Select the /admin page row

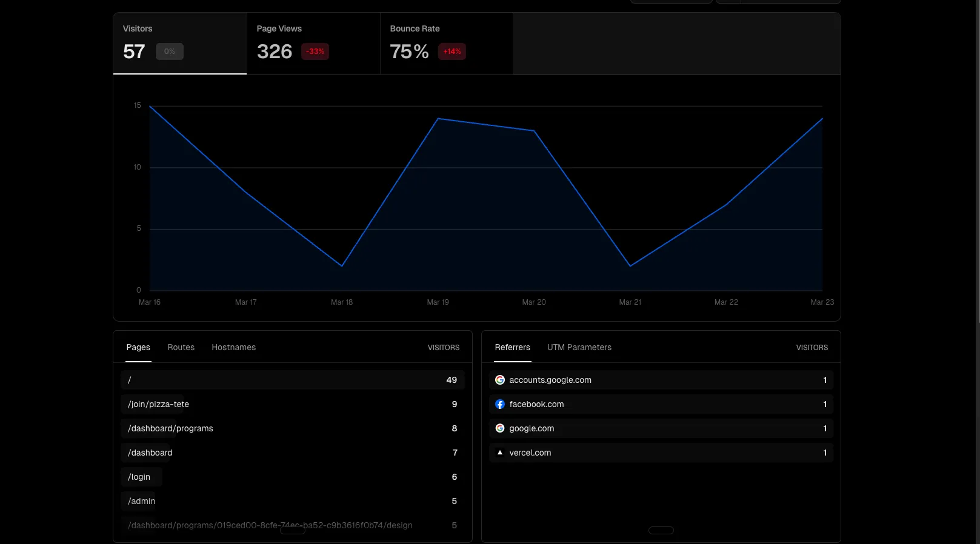click(293, 501)
